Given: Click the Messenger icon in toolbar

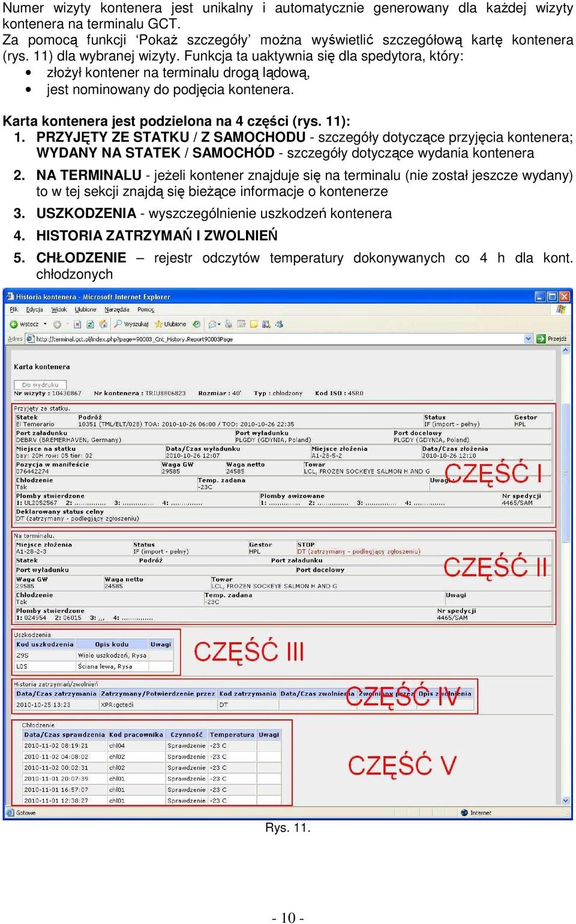Looking at the screenshot, I should click(279, 324).
